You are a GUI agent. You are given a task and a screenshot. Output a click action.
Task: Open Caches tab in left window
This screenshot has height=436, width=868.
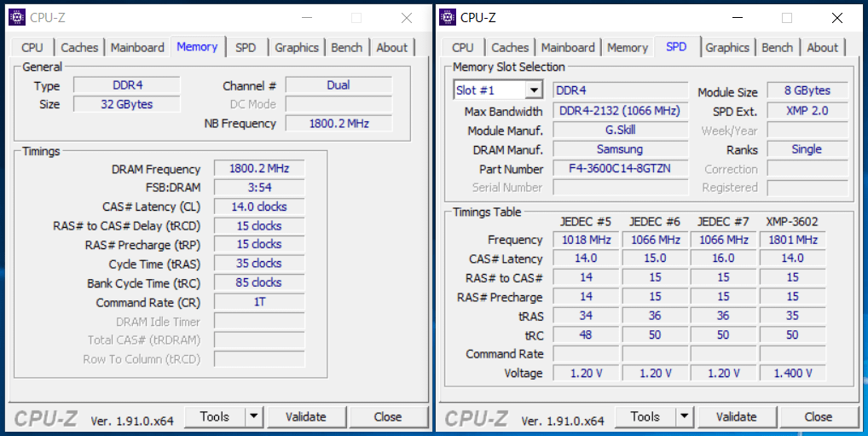click(x=79, y=48)
